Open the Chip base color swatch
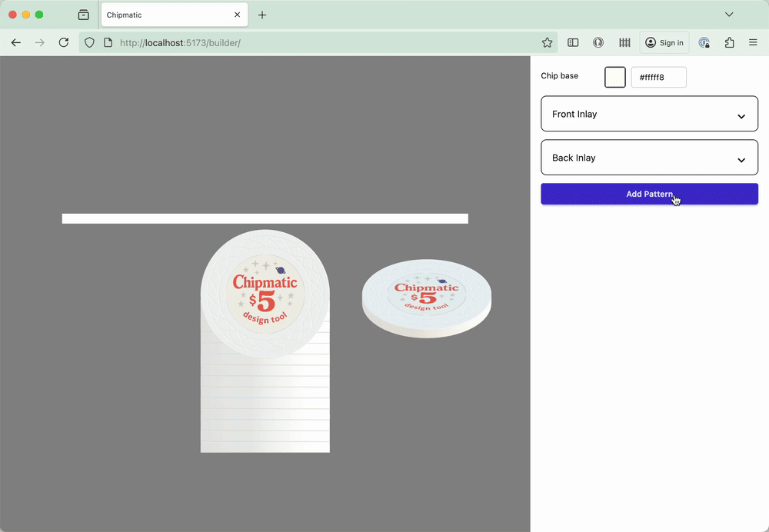The image size is (769, 532). [x=615, y=77]
